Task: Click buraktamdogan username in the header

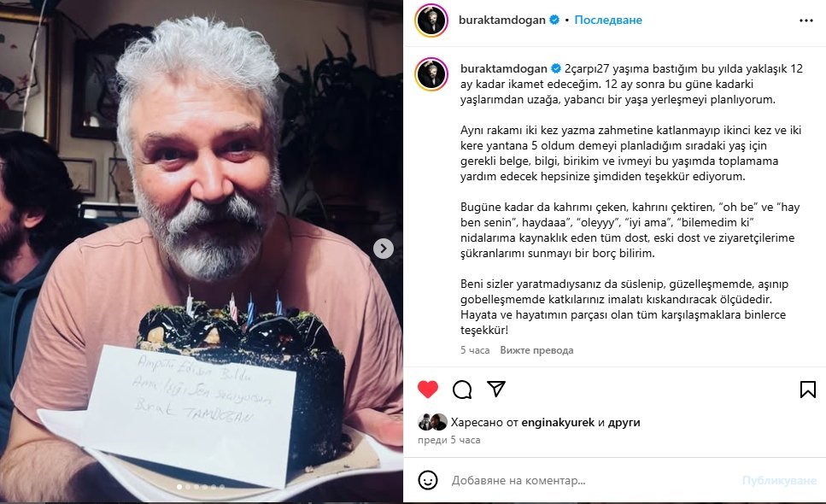Action: pyautogui.click(x=502, y=20)
